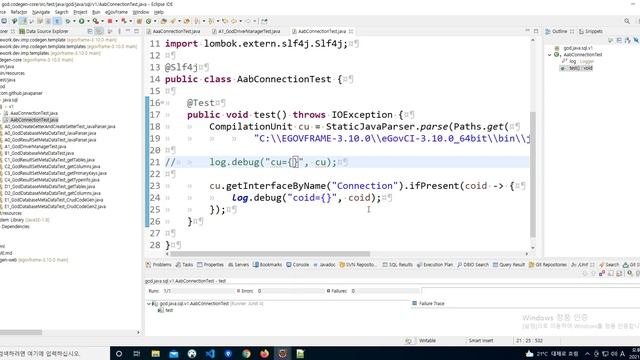
Task: Select the AaaConnectionTest.java editor tab
Action: (173, 31)
